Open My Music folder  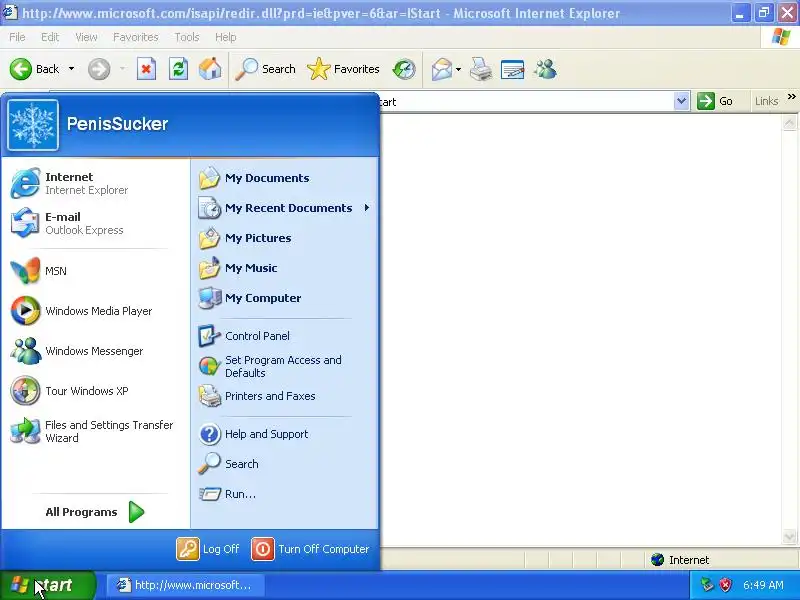pyautogui.click(x=285, y=268)
